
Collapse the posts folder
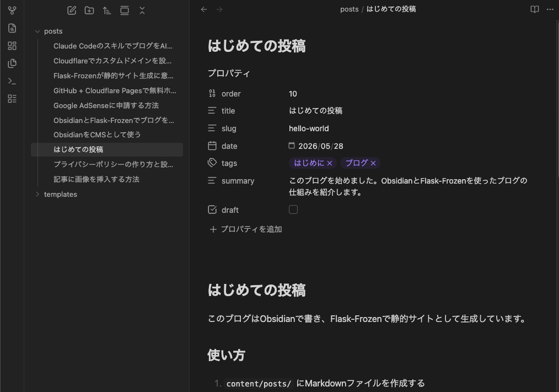coord(37,31)
